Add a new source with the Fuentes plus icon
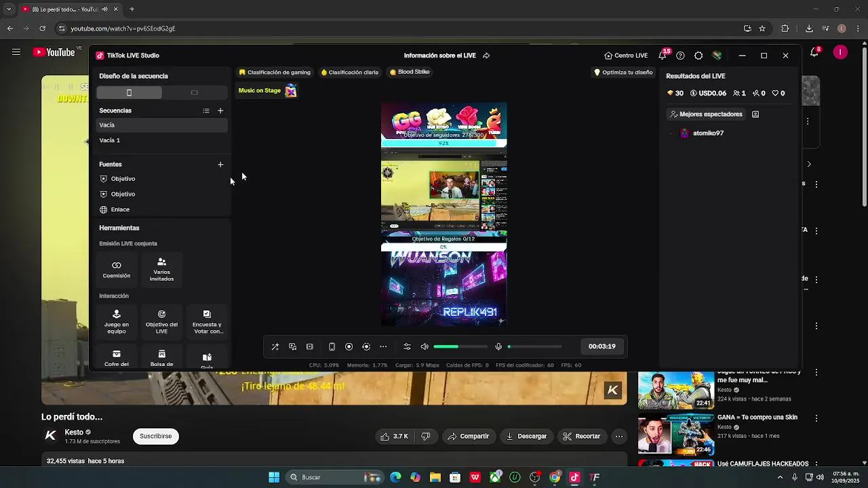This screenshot has height=488, width=868. [220, 164]
